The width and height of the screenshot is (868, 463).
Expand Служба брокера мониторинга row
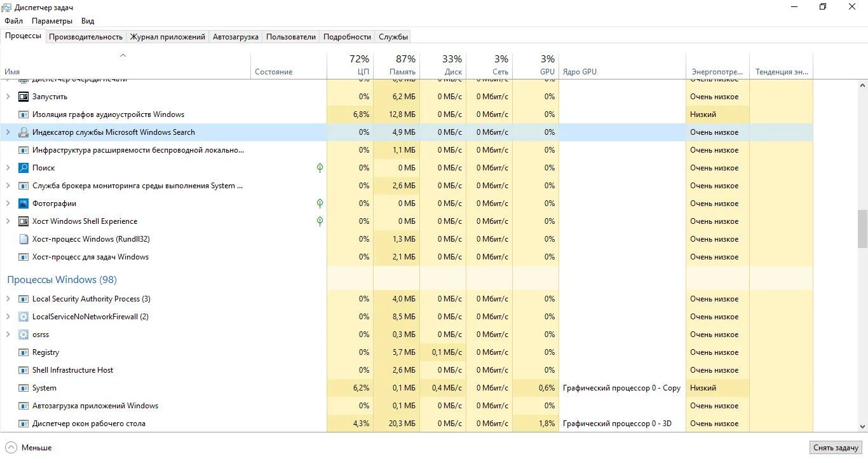(8, 186)
